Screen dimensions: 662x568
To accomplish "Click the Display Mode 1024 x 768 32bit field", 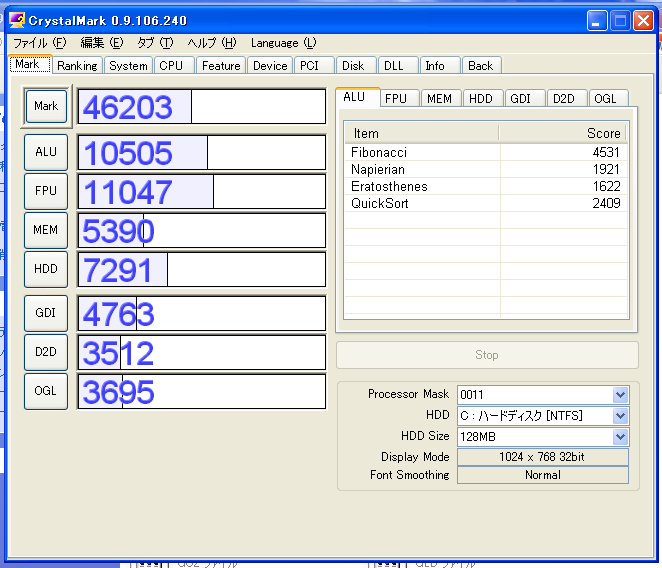I will click(x=543, y=457).
